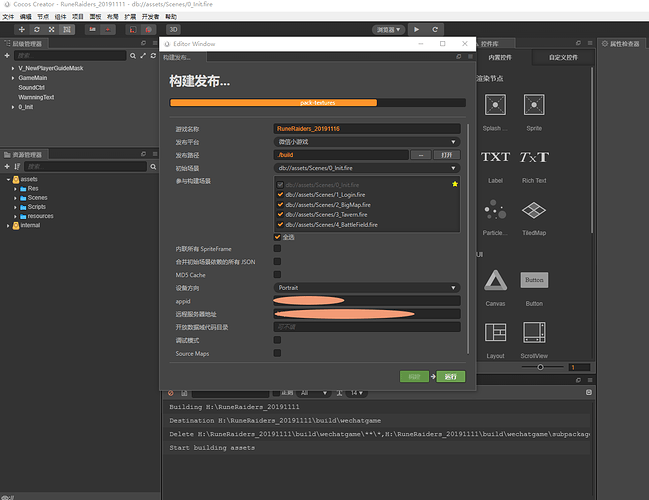Click the browse path button with dots

point(421,155)
